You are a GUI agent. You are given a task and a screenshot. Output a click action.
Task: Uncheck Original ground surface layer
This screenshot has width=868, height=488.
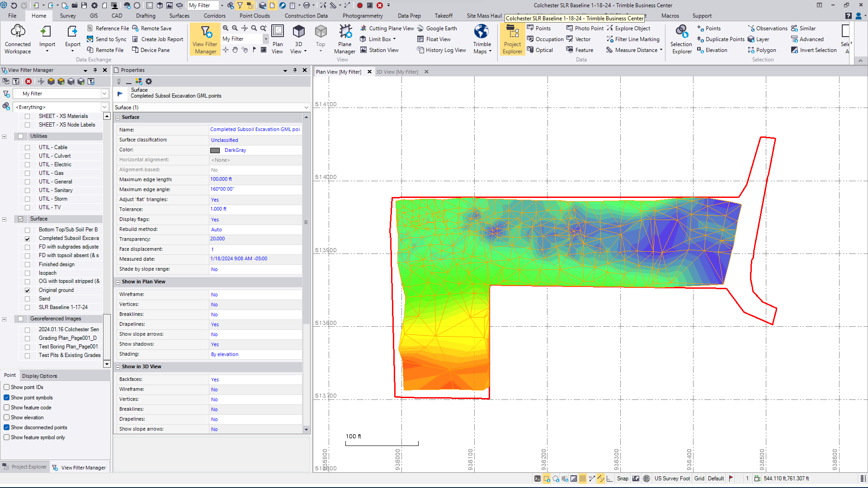click(28, 291)
